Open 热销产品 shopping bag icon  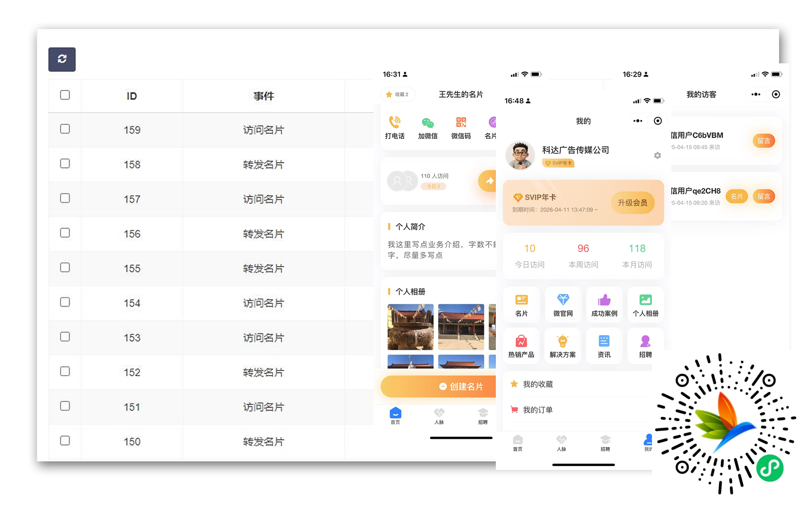pos(521,342)
